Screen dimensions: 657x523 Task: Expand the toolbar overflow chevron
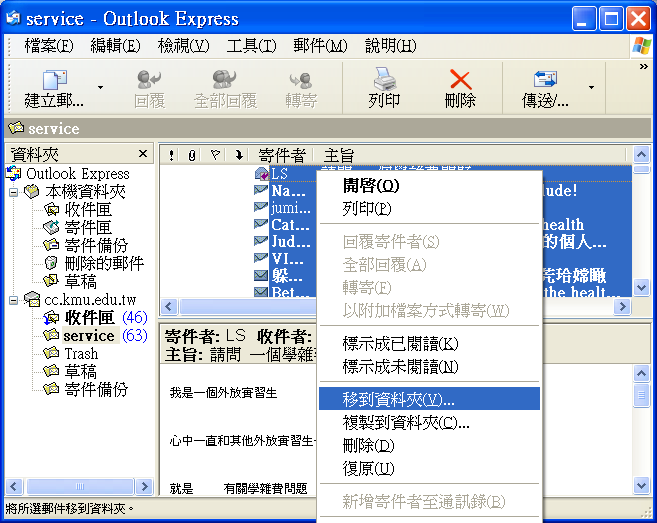[644, 67]
